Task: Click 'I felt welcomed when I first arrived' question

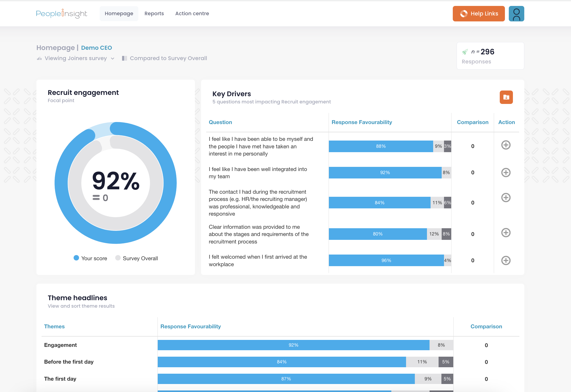Action: click(258, 260)
